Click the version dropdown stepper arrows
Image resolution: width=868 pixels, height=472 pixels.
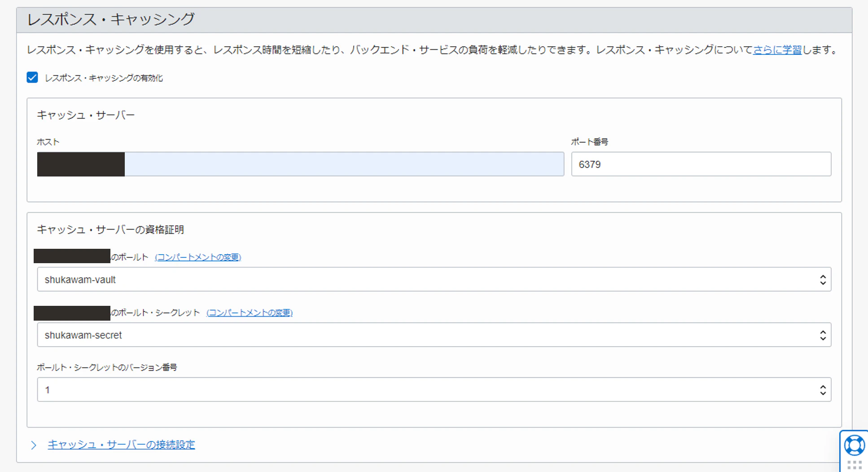(823, 389)
